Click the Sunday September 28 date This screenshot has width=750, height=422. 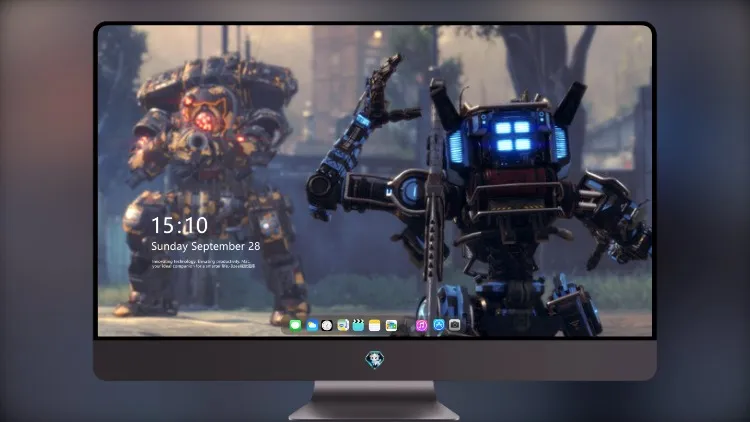(x=206, y=246)
